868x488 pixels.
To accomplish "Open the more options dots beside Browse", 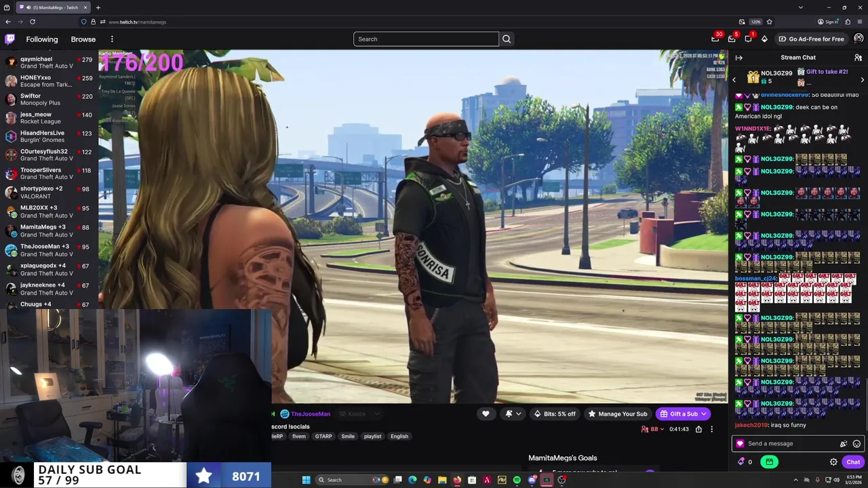I will point(112,39).
